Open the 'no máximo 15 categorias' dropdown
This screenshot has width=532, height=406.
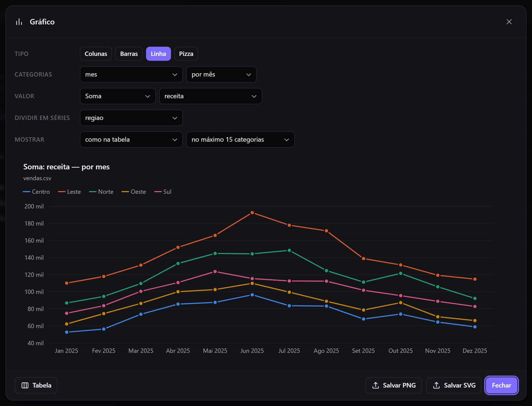240,139
